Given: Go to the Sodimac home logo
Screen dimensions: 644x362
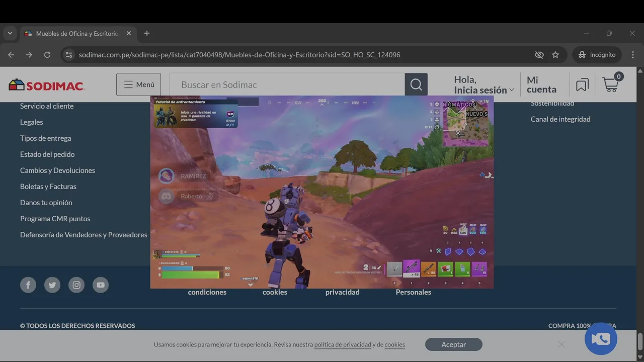Looking at the screenshot, I should click(x=46, y=85).
